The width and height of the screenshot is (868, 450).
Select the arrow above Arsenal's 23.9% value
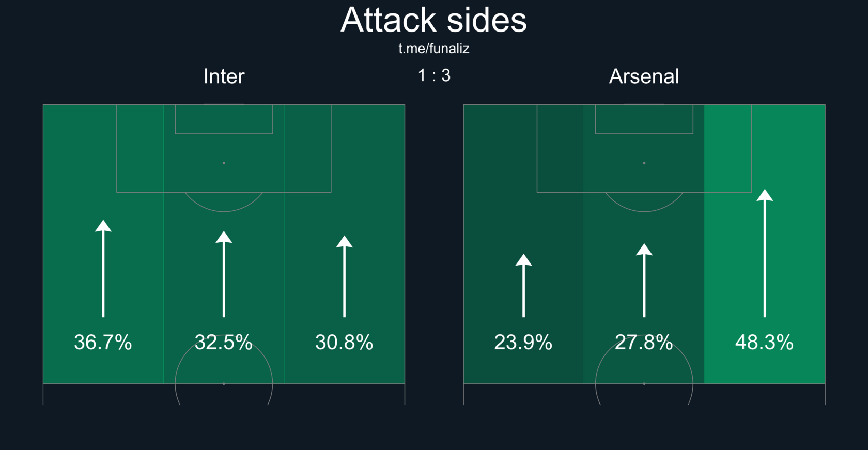tap(523, 285)
